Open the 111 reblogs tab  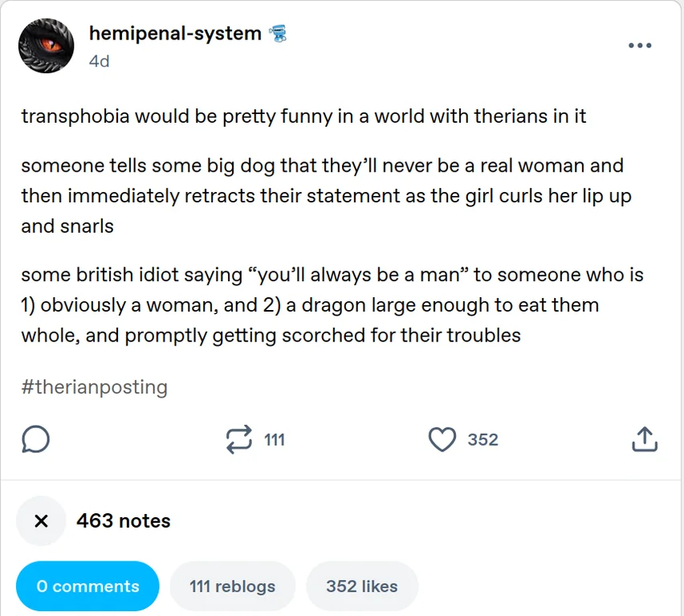232,586
